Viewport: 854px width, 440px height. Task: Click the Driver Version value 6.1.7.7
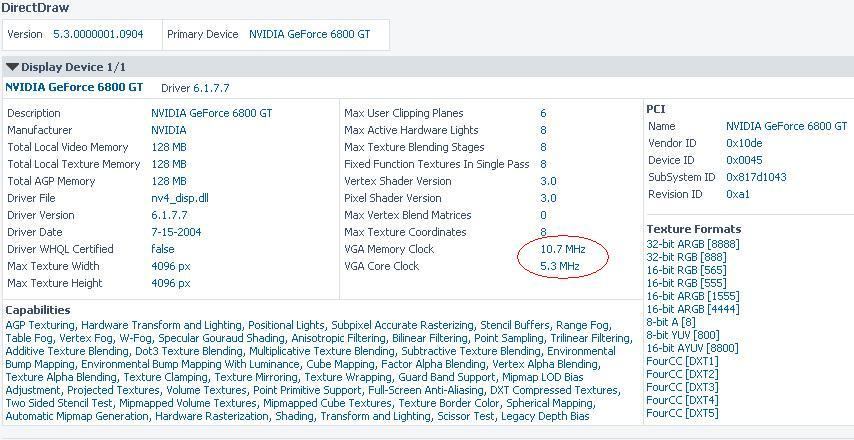[x=169, y=215]
